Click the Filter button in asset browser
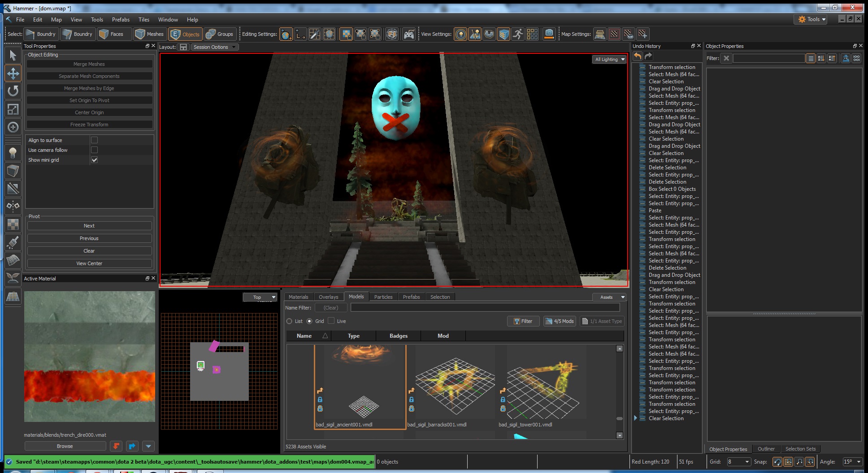Image resolution: width=868 pixels, height=473 pixels. pyautogui.click(x=523, y=321)
